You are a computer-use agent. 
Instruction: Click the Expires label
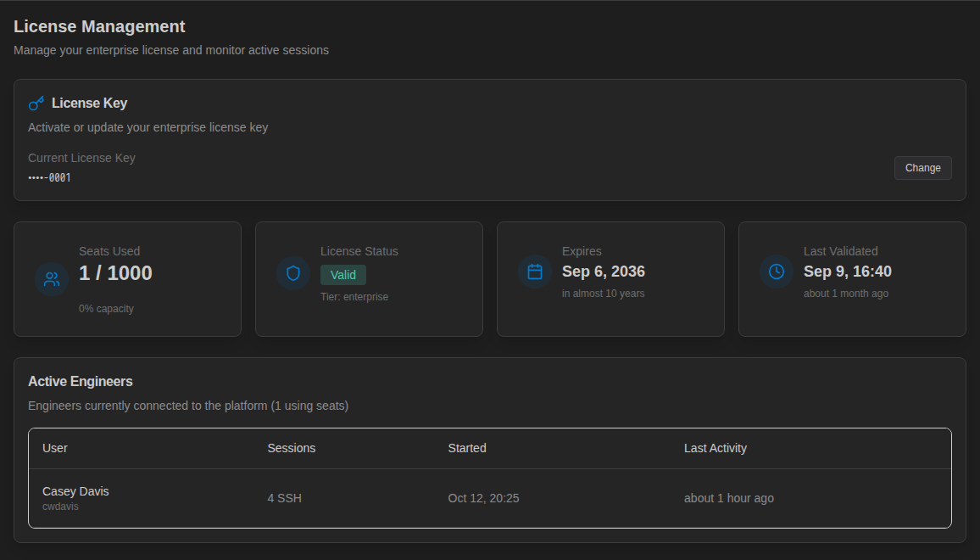click(x=582, y=251)
